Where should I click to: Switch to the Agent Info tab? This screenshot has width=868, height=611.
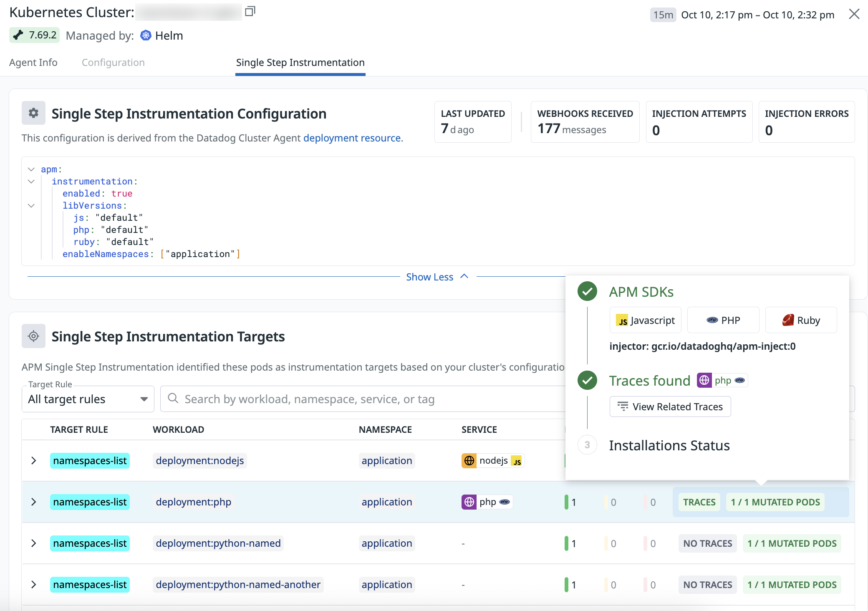[x=33, y=63]
